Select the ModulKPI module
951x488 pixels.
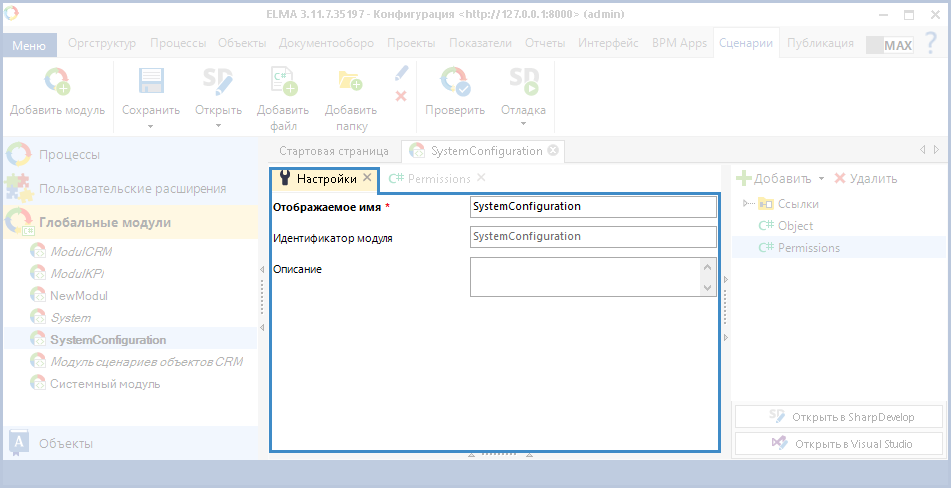click(77, 273)
